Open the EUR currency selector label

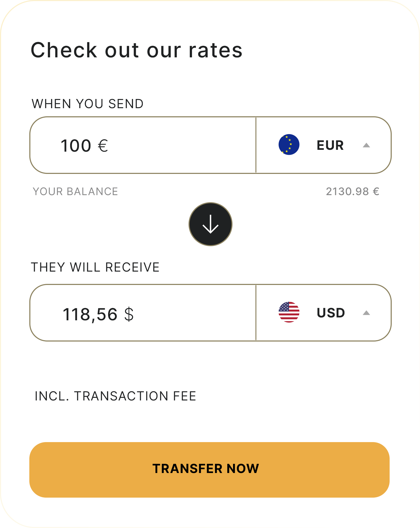[330, 145]
